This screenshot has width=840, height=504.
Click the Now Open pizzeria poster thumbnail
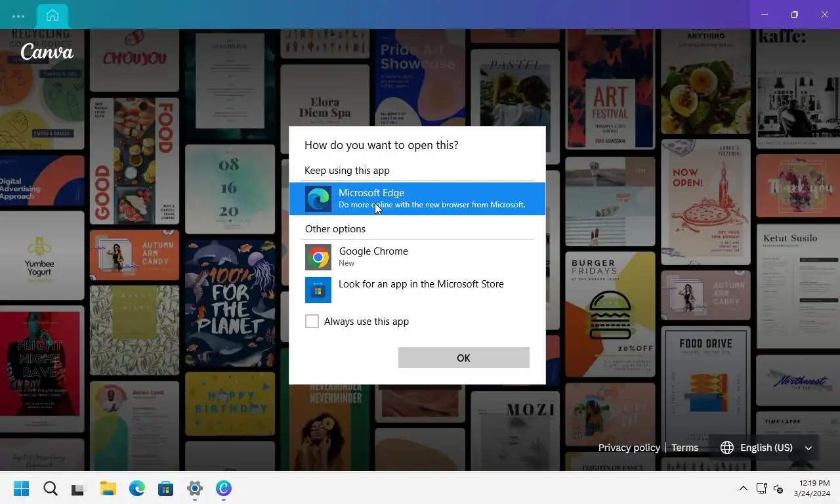coord(705,202)
